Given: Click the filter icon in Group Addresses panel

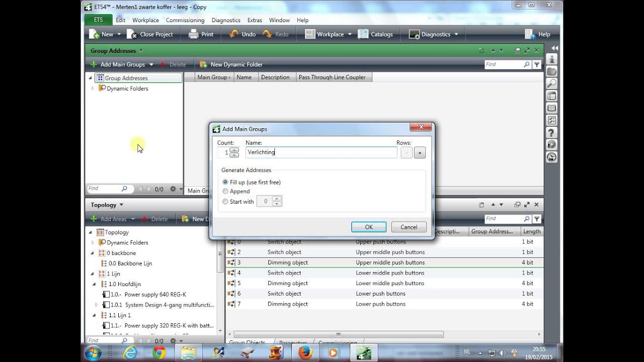Looking at the screenshot, I should [537, 64].
